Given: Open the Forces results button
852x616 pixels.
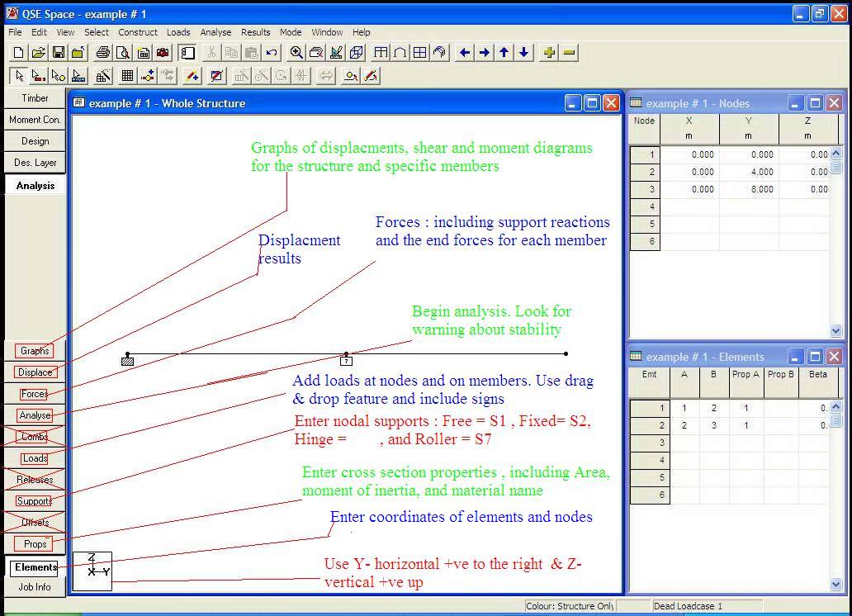Looking at the screenshot, I should 35,394.
